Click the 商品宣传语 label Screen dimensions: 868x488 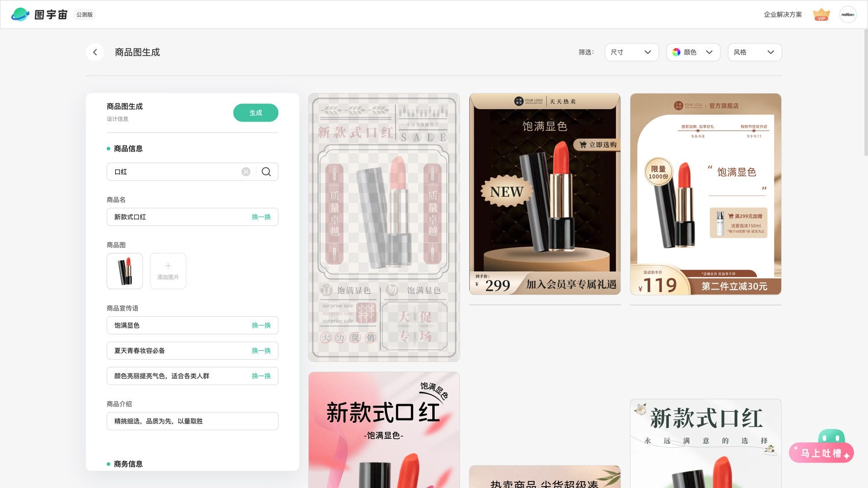(x=123, y=308)
